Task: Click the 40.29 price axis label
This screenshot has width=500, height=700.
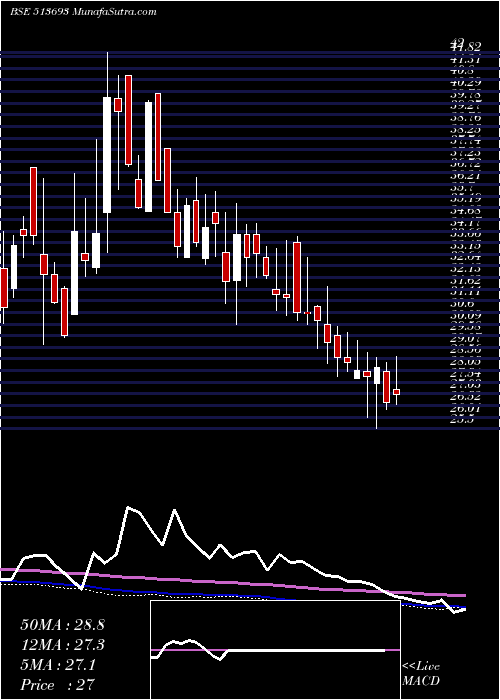Action: 466,83
